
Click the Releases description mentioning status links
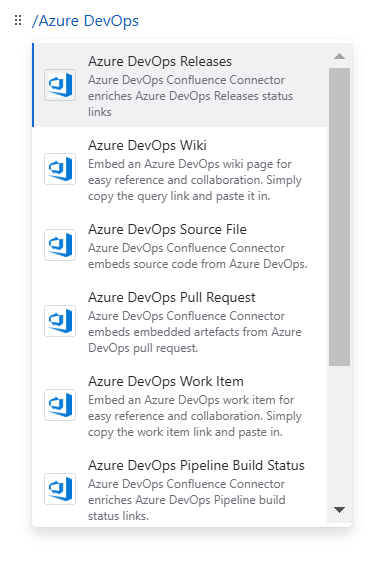190,96
